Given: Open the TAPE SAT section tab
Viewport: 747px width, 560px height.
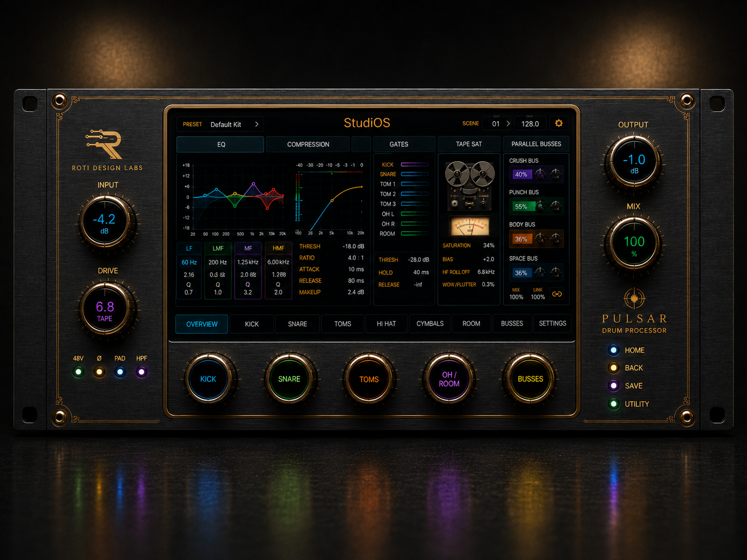Looking at the screenshot, I should tap(469, 144).
